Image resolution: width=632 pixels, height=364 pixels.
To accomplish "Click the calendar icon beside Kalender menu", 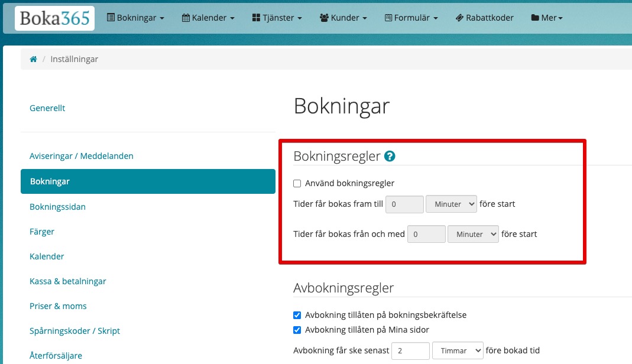I will (187, 17).
